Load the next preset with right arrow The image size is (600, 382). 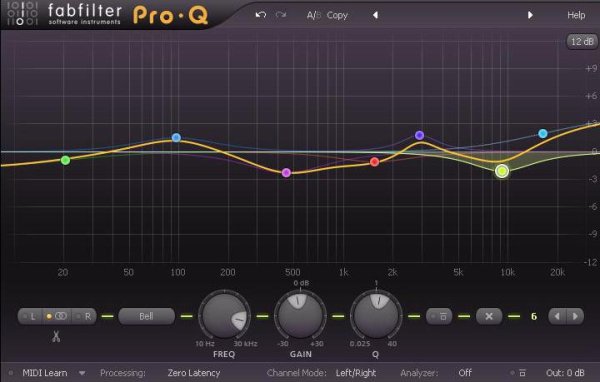530,15
